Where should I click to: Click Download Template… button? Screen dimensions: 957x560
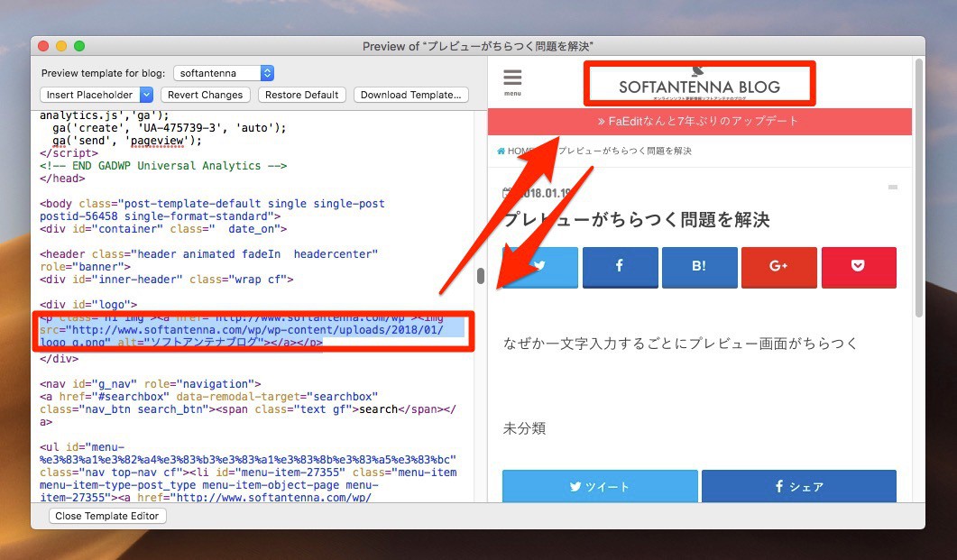tap(411, 95)
